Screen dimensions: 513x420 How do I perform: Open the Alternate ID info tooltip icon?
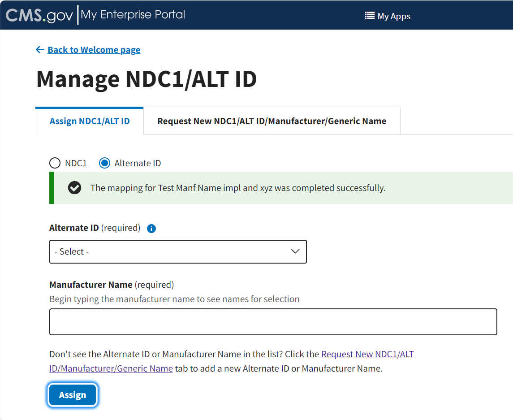(151, 229)
